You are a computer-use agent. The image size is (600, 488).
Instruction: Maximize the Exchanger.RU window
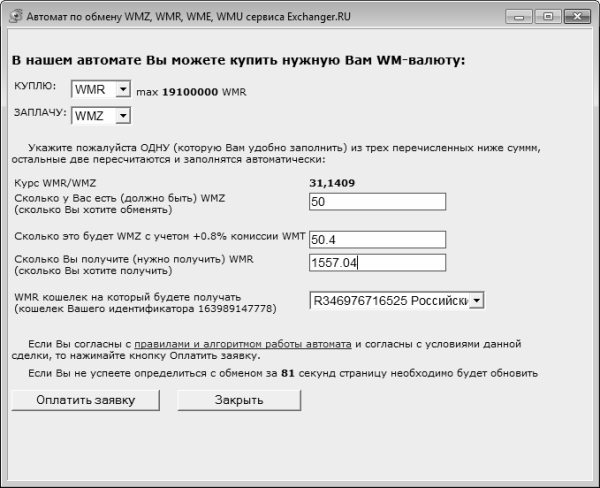click(547, 17)
